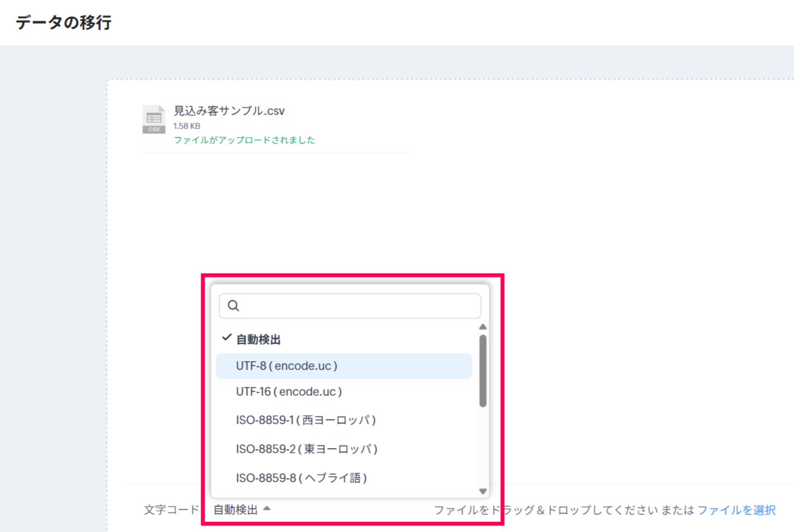This screenshot has width=794, height=532.
Task: Click the scrollbar down arrow in encoding list
Action: 483,491
